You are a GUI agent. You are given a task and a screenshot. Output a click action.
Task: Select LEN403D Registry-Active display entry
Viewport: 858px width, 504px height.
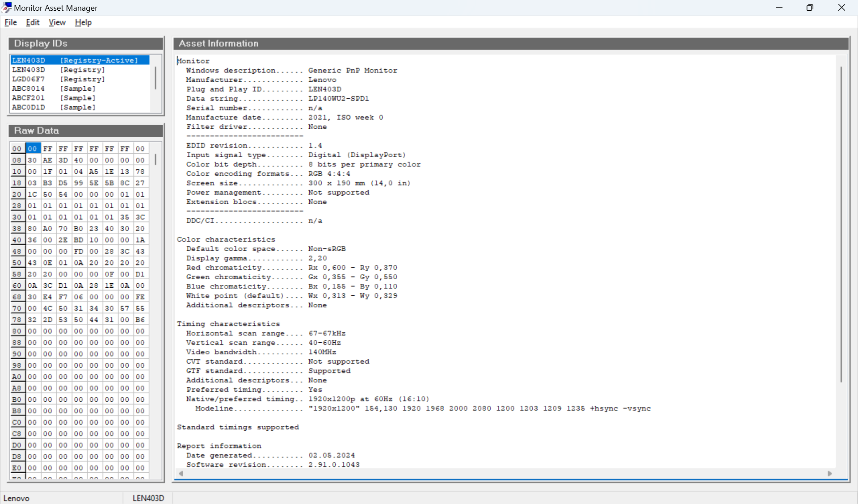coord(75,60)
